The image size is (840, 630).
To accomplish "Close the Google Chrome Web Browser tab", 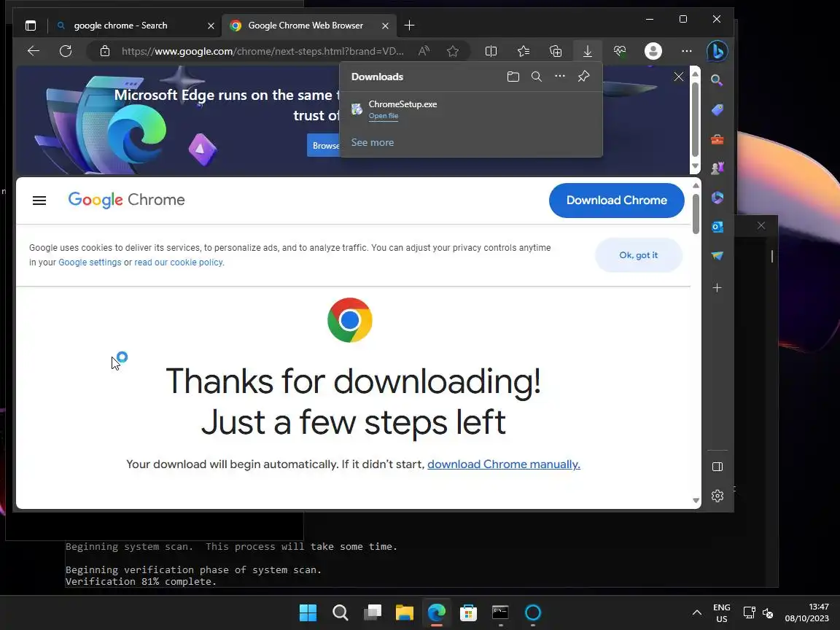I will pos(385,26).
